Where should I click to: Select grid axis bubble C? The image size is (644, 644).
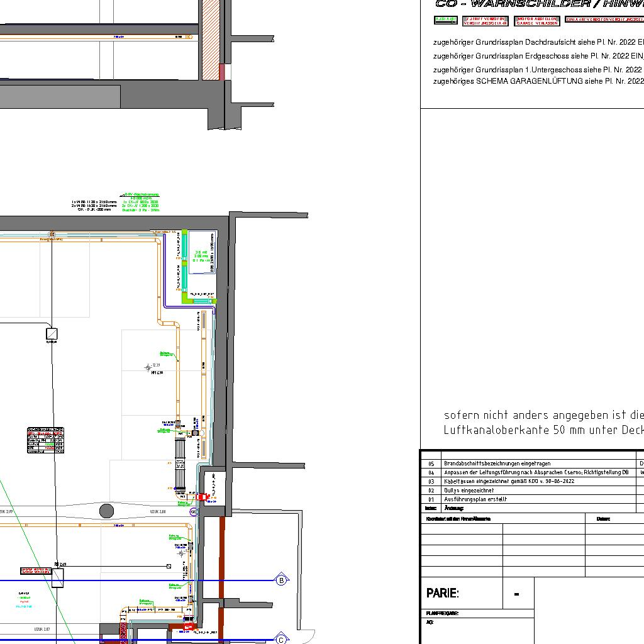[x=281, y=640]
